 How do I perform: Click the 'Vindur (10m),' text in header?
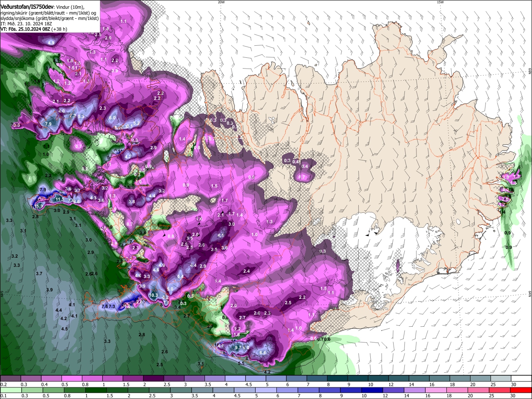pyautogui.click(x=70, y=7)
